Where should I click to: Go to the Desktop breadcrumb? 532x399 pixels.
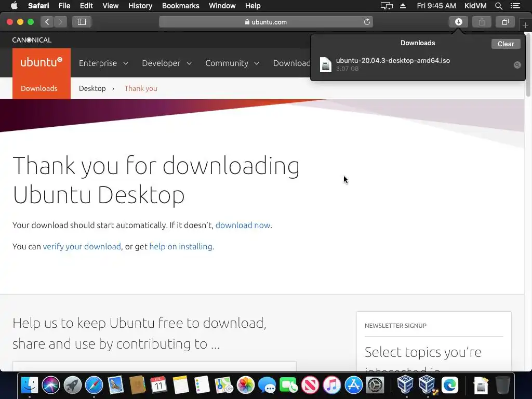[92, 88]
